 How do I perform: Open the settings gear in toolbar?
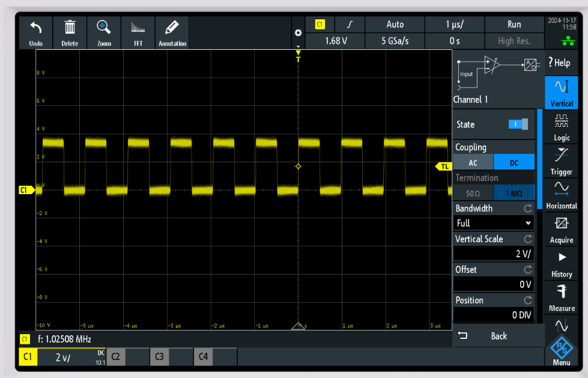298,33
